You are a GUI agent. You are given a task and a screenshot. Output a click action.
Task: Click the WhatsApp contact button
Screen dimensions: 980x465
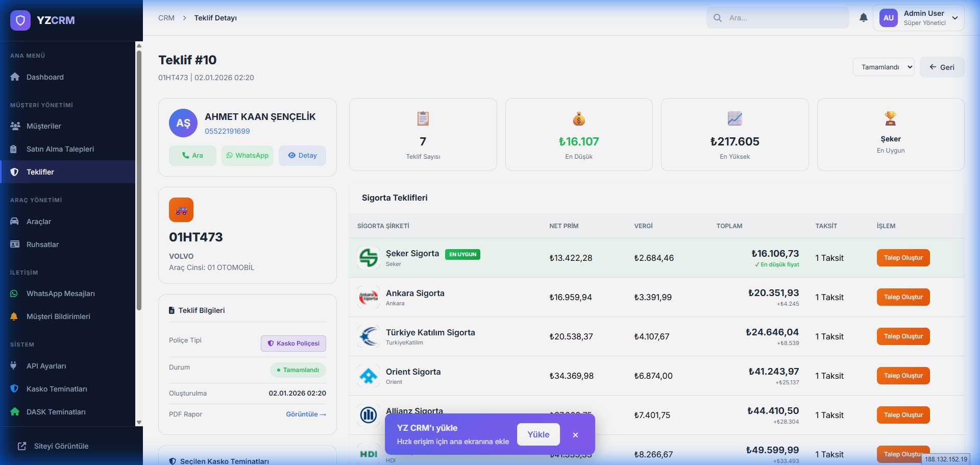coord(248,156)
